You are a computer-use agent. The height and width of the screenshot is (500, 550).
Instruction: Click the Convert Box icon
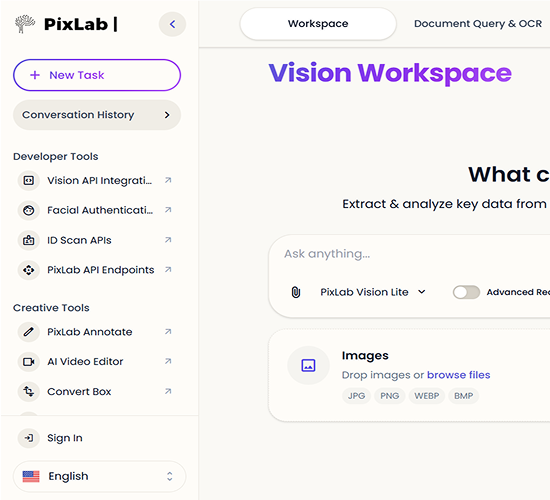28,391
